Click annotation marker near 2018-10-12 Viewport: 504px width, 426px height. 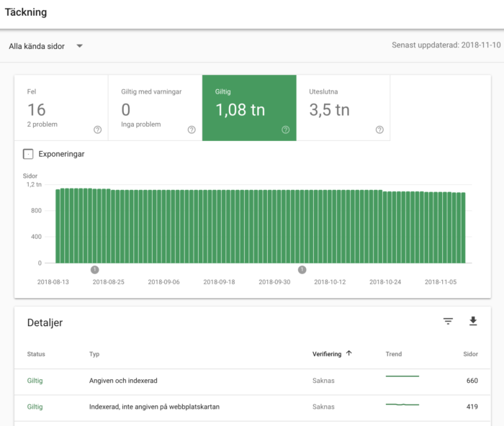pyautogui.click(x=302, y=270)
